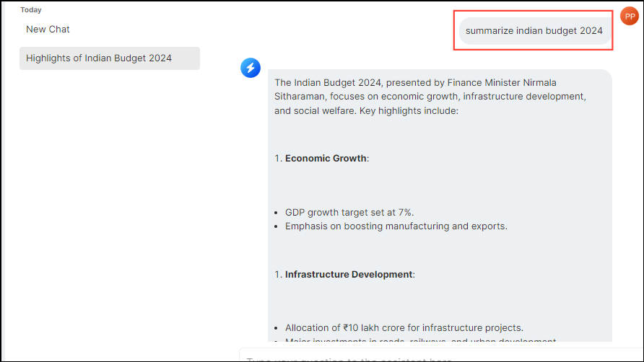Click the ₹10 lakh crore allocation bullet

(x=404, y=328)
